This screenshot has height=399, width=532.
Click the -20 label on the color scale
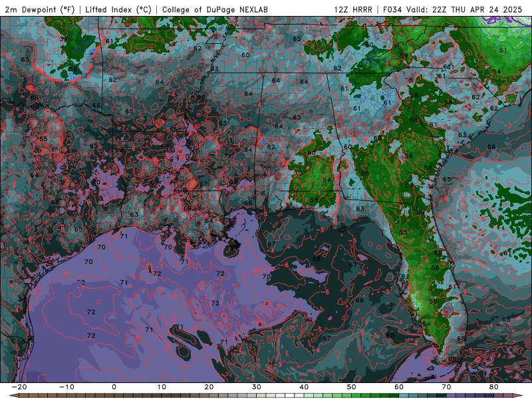point(19,387)
